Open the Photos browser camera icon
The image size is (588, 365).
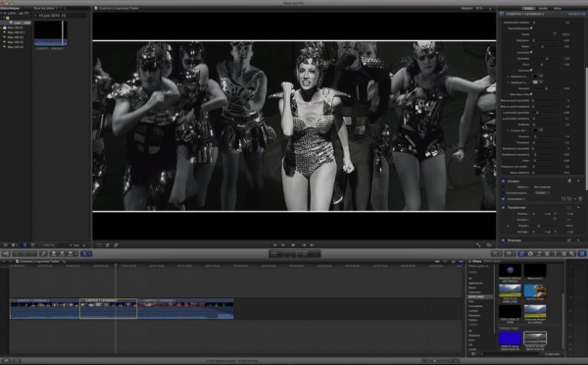[530, 254]
